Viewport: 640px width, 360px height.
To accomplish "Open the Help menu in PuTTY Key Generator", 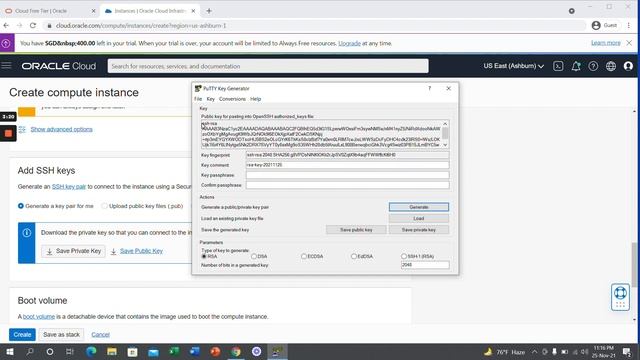I will point(256,99).
